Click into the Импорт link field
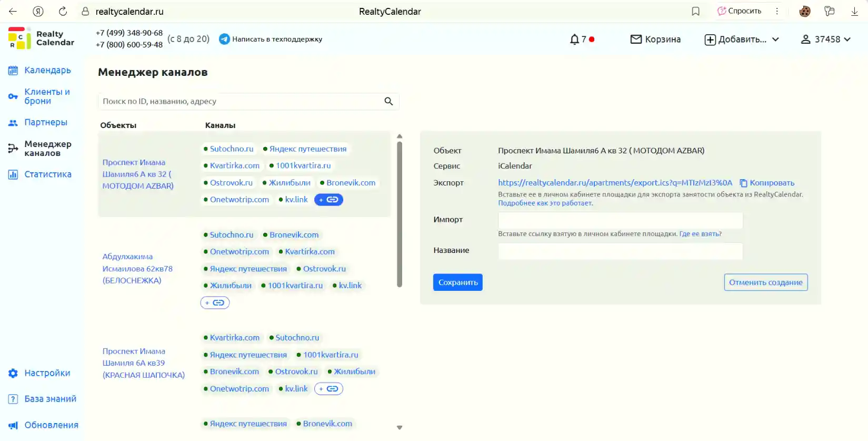This screenshot has height=441, width=868. 621,220
